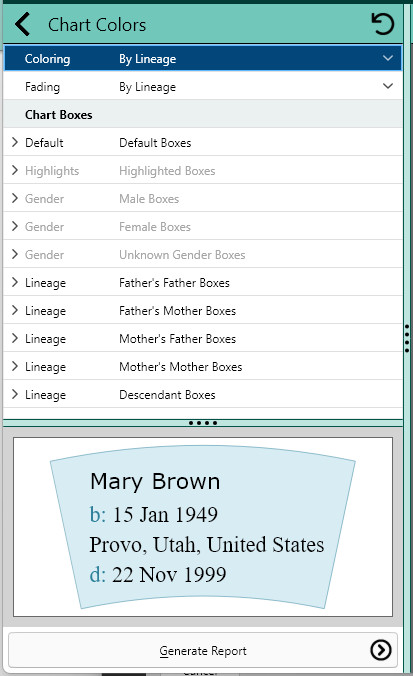This screenshot has height=676, width=413.
Task: Select the Father's Father Boxes label
Action: 175,283
